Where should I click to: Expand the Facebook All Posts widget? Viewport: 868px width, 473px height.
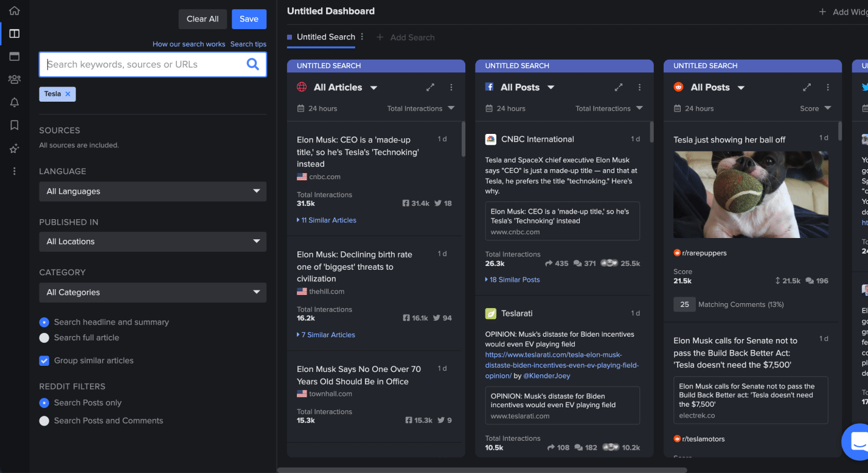619,88
